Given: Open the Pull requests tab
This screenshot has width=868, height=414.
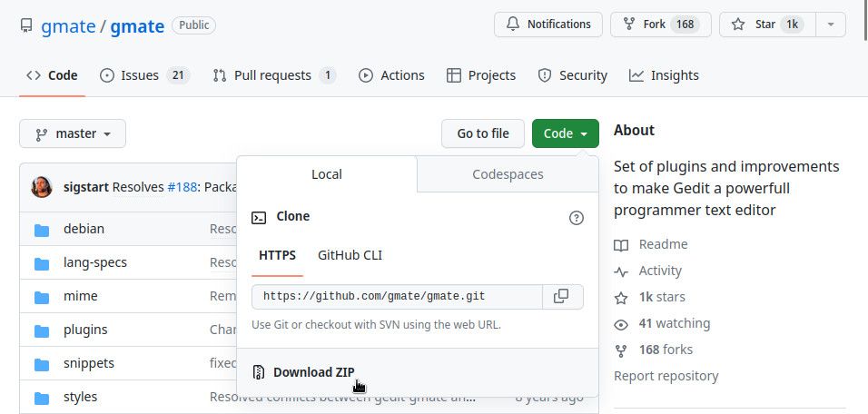Looking at the screenshot, I should pyautogui.click(x=274, y=75).
